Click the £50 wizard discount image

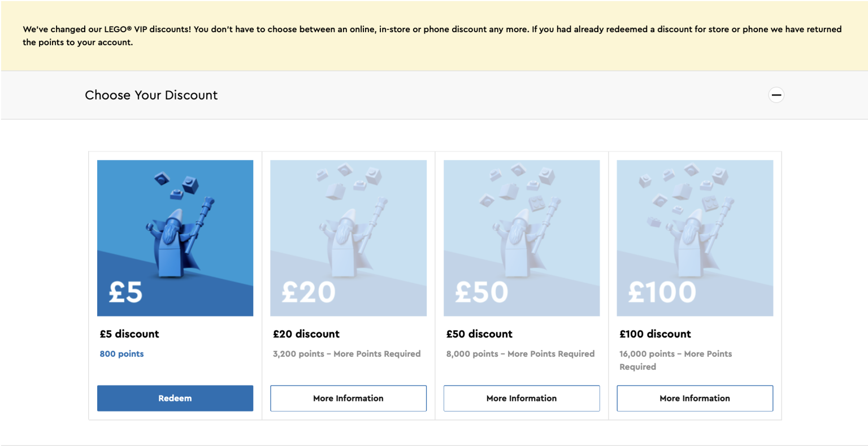521,237
